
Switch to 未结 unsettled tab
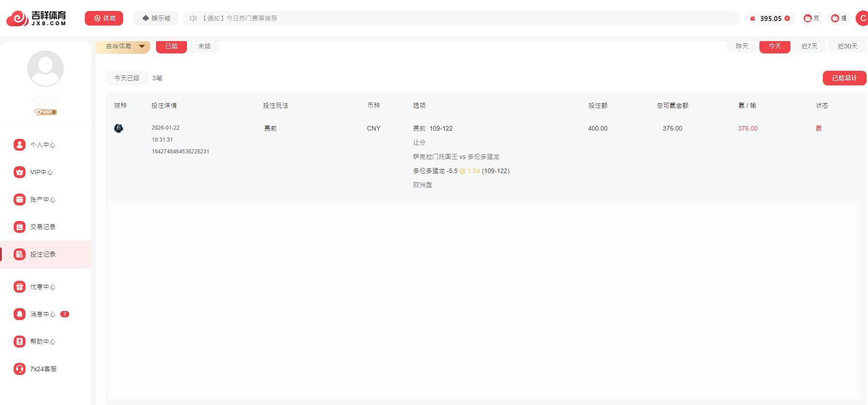[204, 46]
